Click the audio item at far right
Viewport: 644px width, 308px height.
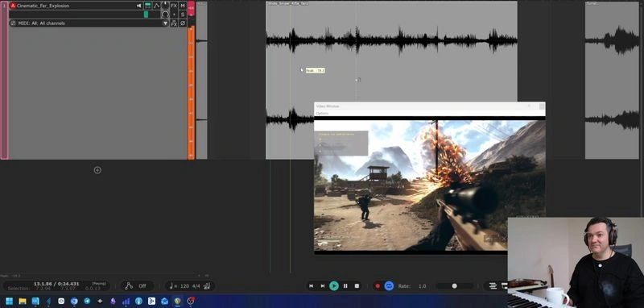click(612, 80)
